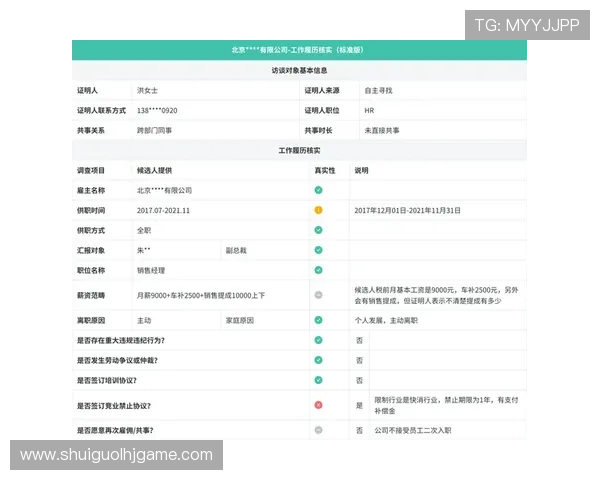Viewport: 600px width, 480px height.
Task: Click the 未直接共事 value
Action: tap(382, 131)
